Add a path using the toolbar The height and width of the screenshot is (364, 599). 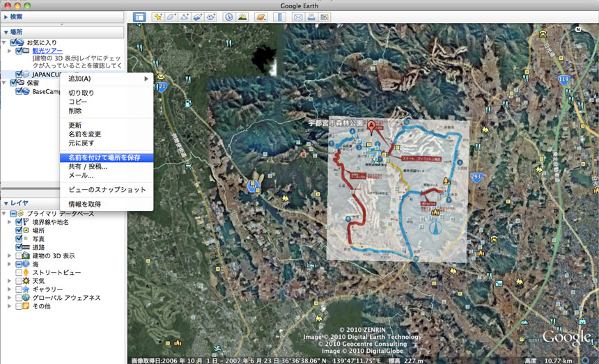click(x=184, y=17)
